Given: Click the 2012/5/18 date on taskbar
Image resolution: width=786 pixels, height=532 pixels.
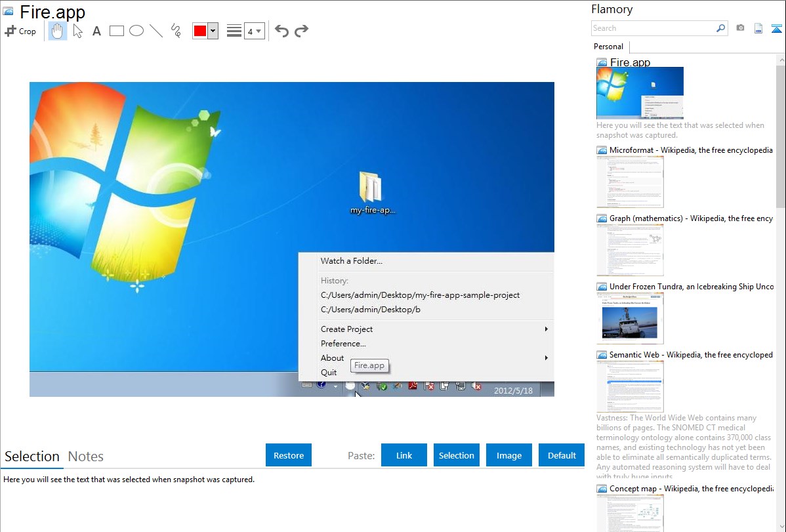Looking at the screenshot, I should tap(513, 390).
